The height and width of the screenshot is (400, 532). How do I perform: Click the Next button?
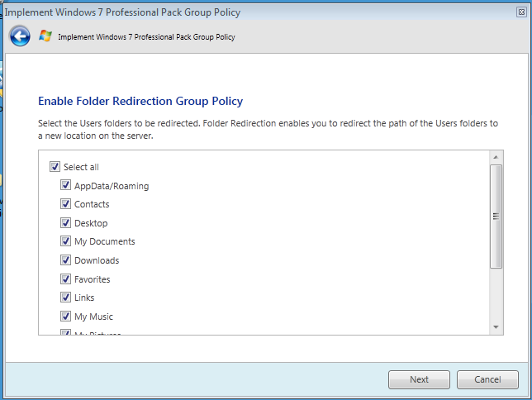419,379
